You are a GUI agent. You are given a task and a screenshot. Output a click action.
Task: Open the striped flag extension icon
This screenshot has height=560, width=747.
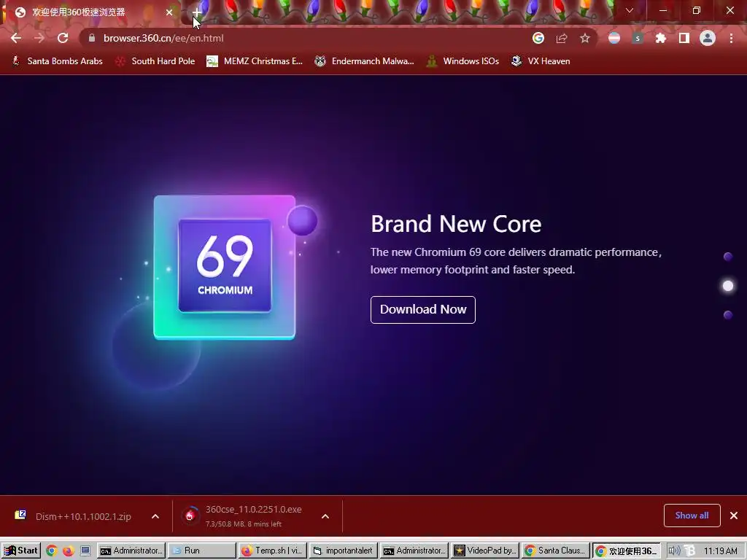click(x=614, y=38)
